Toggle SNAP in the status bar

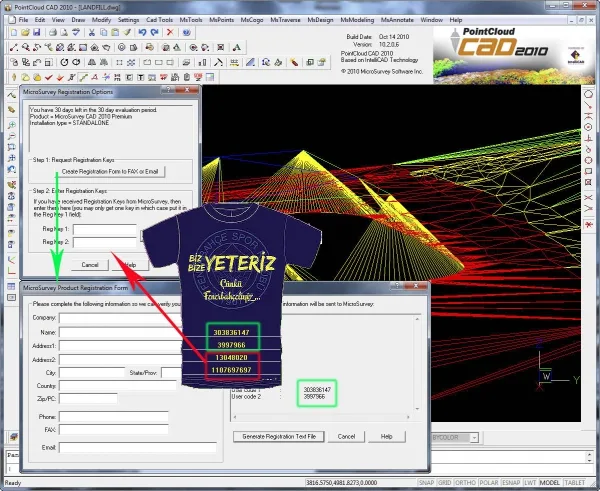[426, 483]
